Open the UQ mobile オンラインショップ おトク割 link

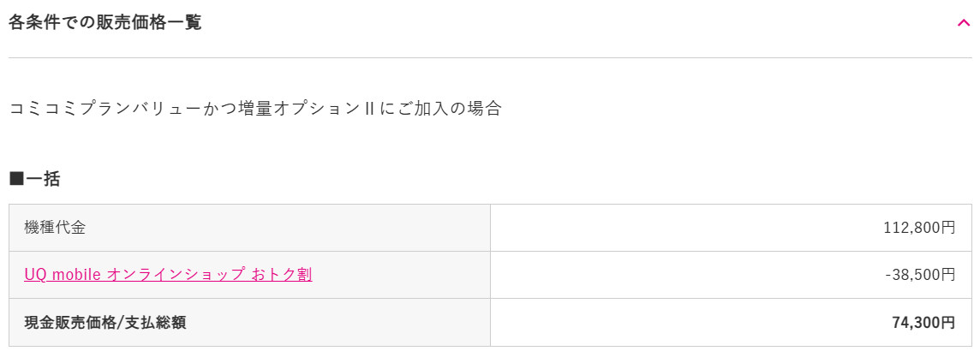coord(168,274)
